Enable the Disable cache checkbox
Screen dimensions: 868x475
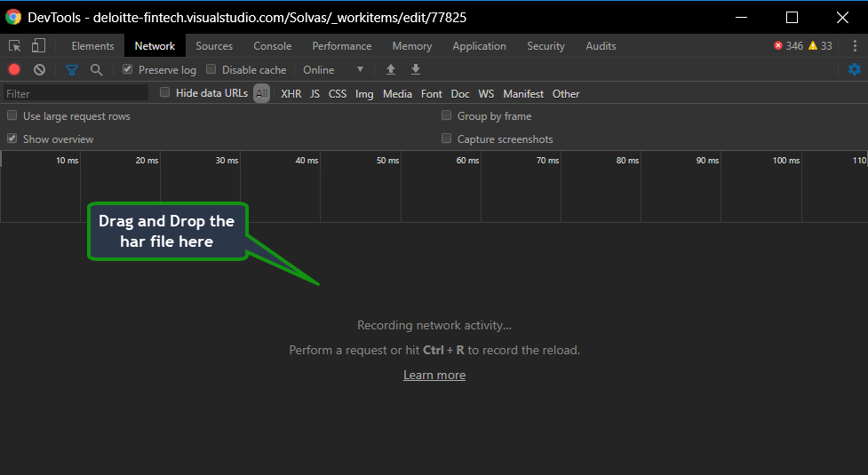[x=211, y=69]
